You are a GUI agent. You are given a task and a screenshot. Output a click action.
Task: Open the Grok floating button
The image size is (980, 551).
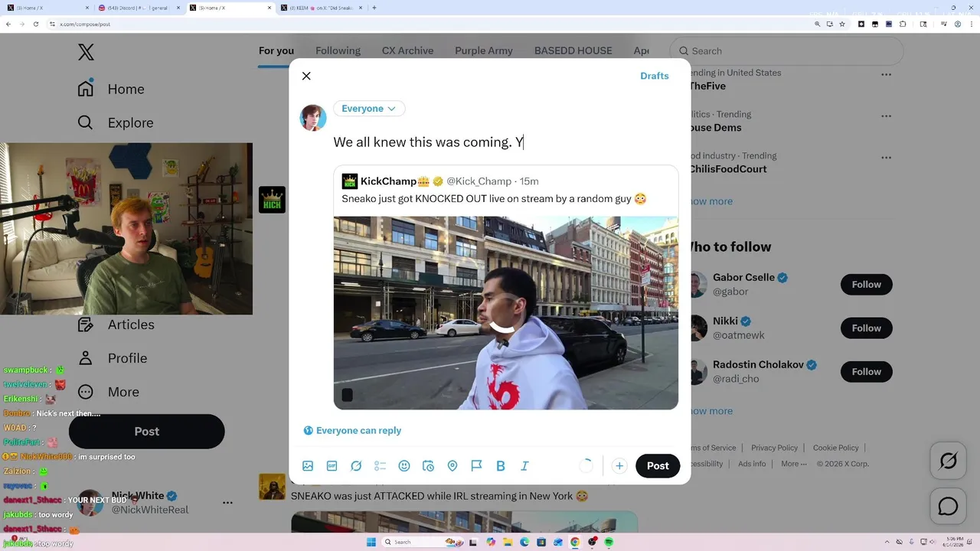point(948,461)
